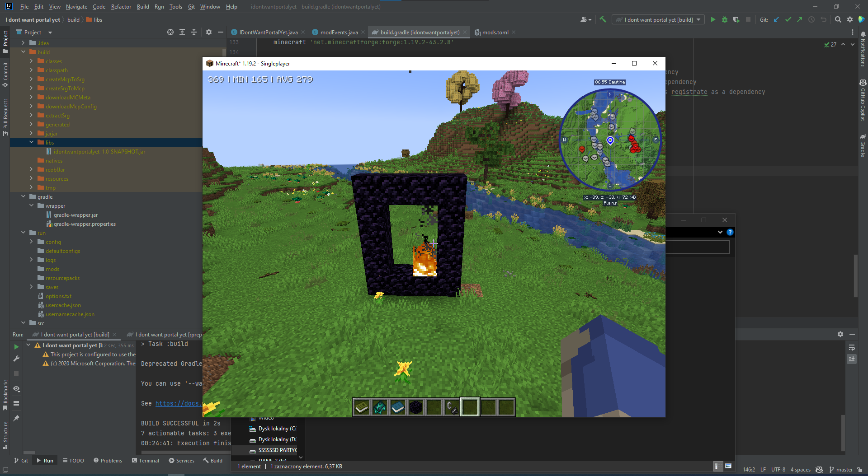This screenshot has width=868, height=476.
Task: Open the Services tool window
Action: pyautogui.click(x=181, y=461)
